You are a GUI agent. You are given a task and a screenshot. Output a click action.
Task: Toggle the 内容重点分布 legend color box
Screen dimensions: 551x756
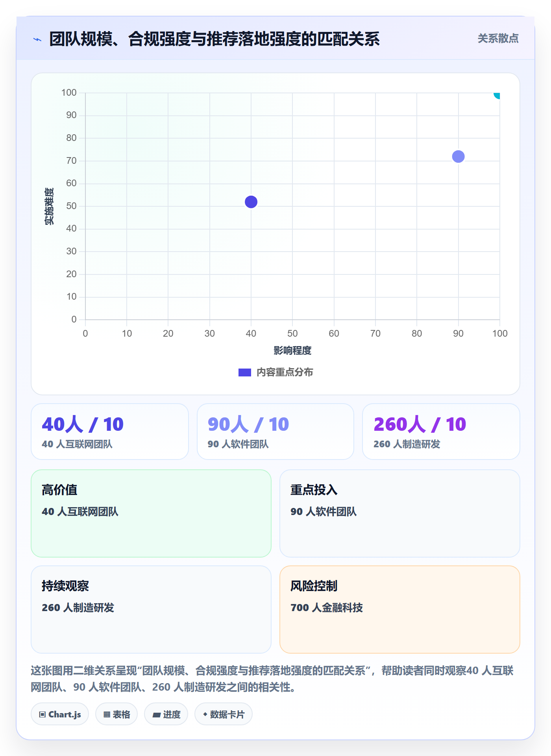pos(244,372)
